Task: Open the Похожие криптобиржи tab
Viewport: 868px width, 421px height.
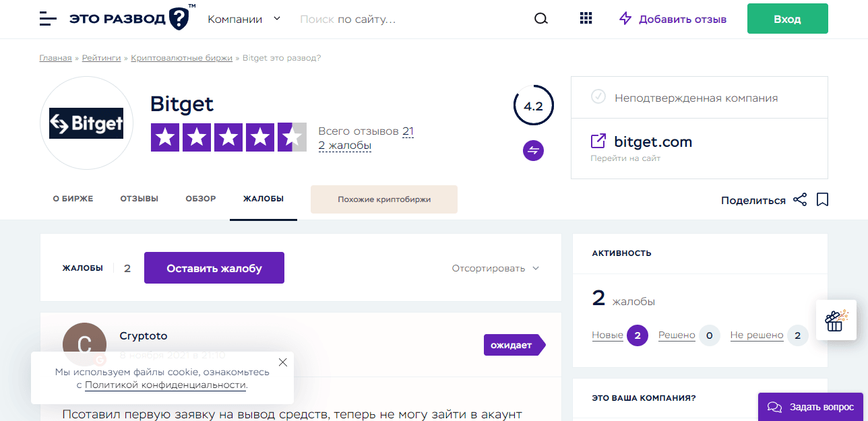Action: 383,199
